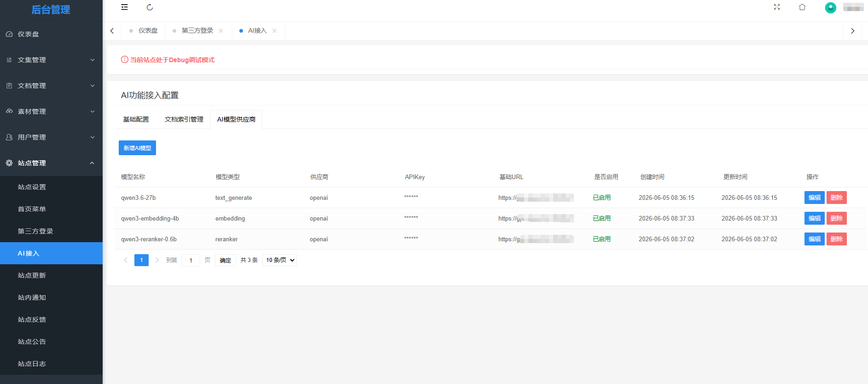This screenshot has width=868, height=384.
Task: Expand the 文集管理 menu chevron
Action: coord(93,60)
